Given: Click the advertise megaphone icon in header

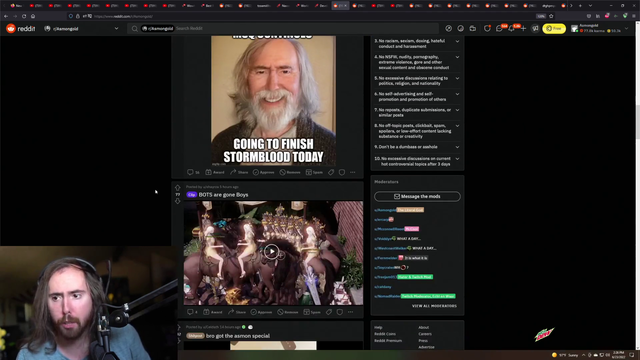Looking at the screenshot, I should click(535, 28).
